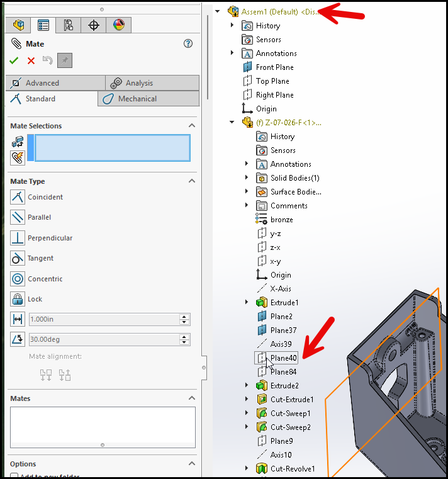Select Plane40 in the feature tree
The image size is (448, 479).
tap(283, 358)
